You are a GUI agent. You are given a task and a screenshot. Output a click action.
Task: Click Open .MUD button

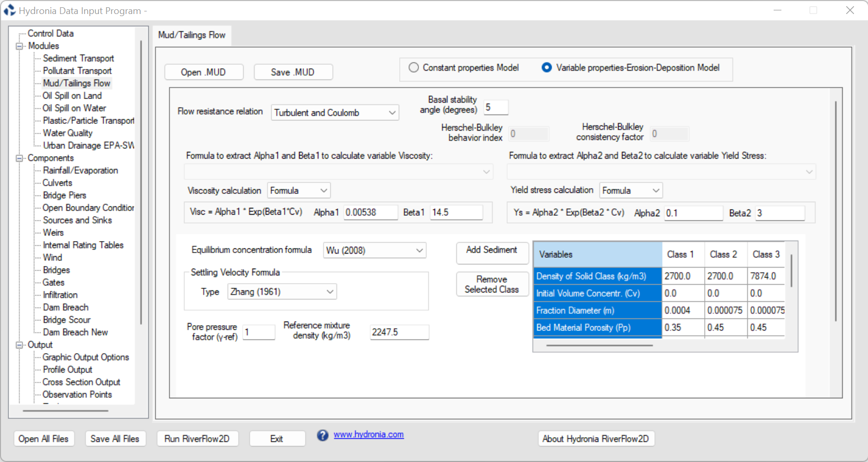click(204, 72)
